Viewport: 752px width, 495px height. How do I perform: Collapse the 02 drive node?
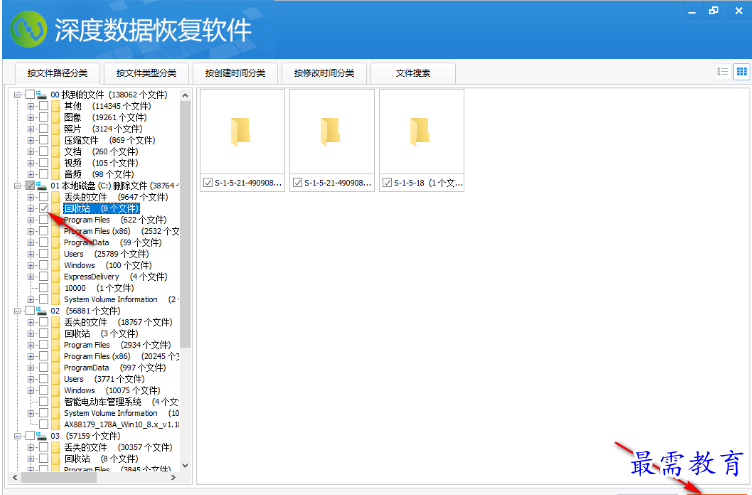17,311
